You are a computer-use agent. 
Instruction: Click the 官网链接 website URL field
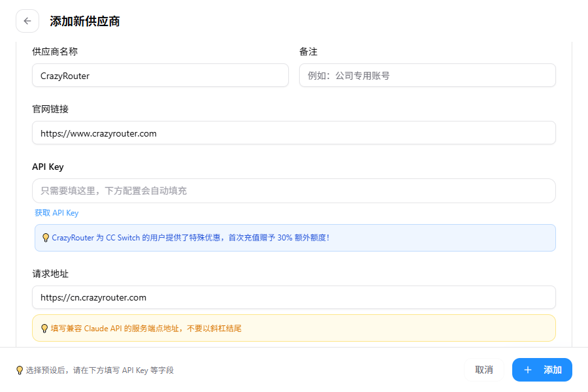(294, 133)
